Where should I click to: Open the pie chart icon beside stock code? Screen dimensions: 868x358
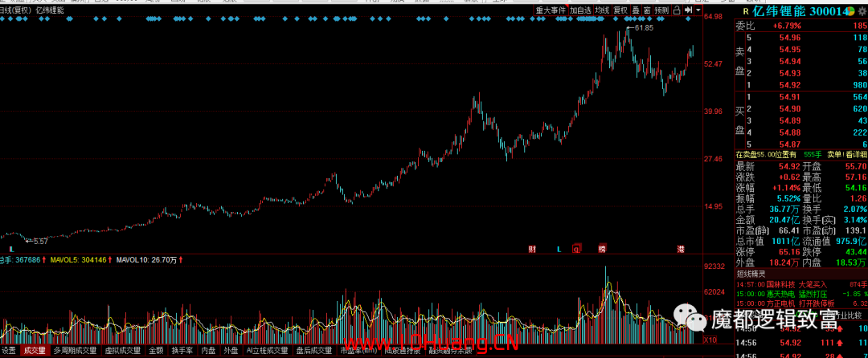tap(850, 11)
